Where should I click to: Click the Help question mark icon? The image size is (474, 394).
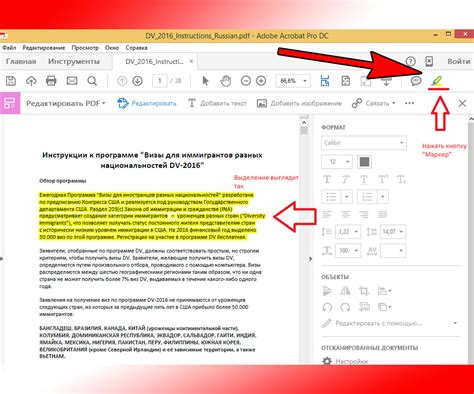pyautogui.click(x=411, y=61)
